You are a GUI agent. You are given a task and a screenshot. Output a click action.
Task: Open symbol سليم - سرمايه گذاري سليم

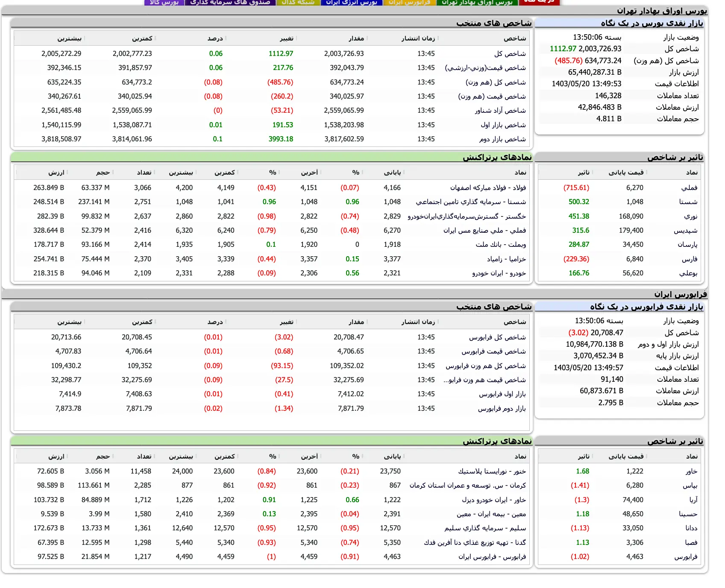pyautogui.click(x=485, y=528)
